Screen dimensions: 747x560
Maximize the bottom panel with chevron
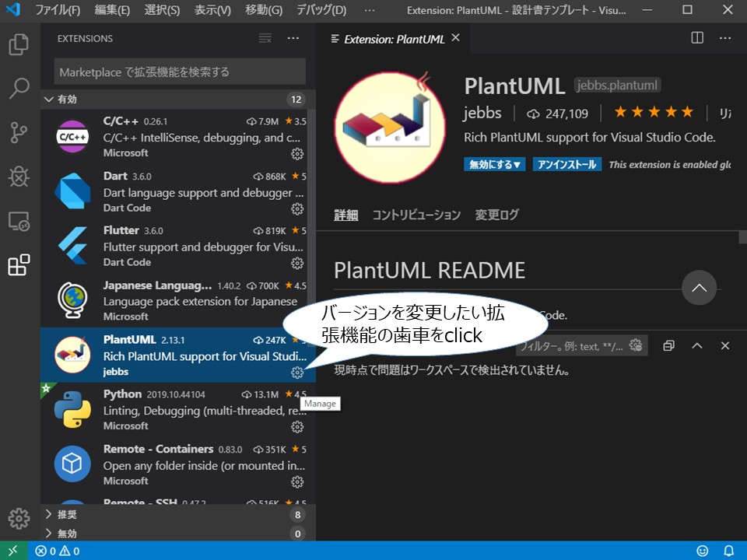(x=697, y=345)
